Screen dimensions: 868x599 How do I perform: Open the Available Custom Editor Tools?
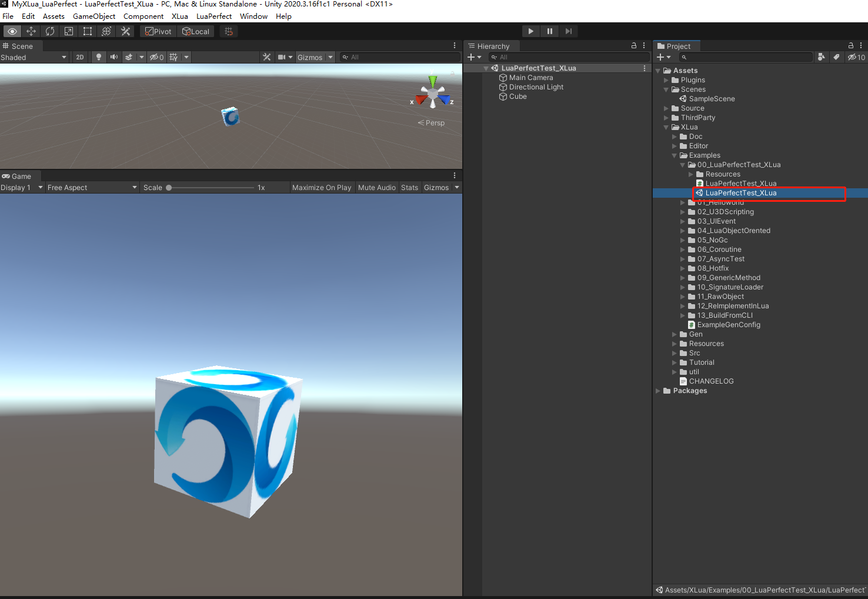coord(125,31)
